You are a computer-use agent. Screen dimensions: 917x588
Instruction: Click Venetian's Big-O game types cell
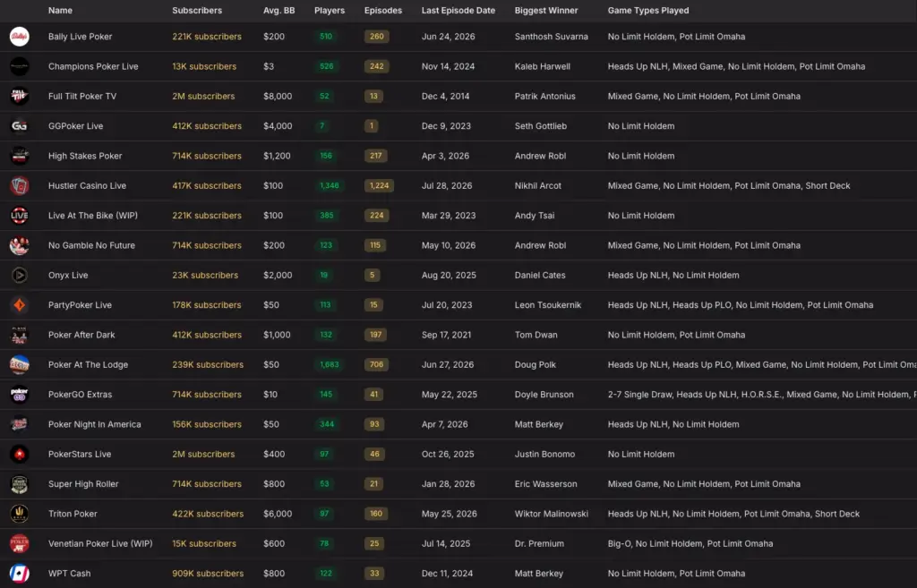click(690, 543)
